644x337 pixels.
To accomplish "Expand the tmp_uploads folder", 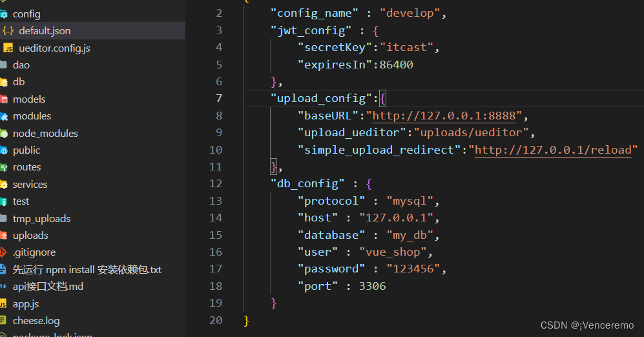I will coord(92,219).
